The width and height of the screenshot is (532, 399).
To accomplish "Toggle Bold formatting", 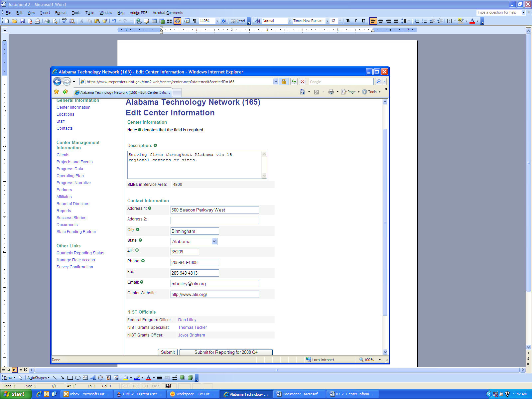I will pyautogui.click(x=348, y=21).
